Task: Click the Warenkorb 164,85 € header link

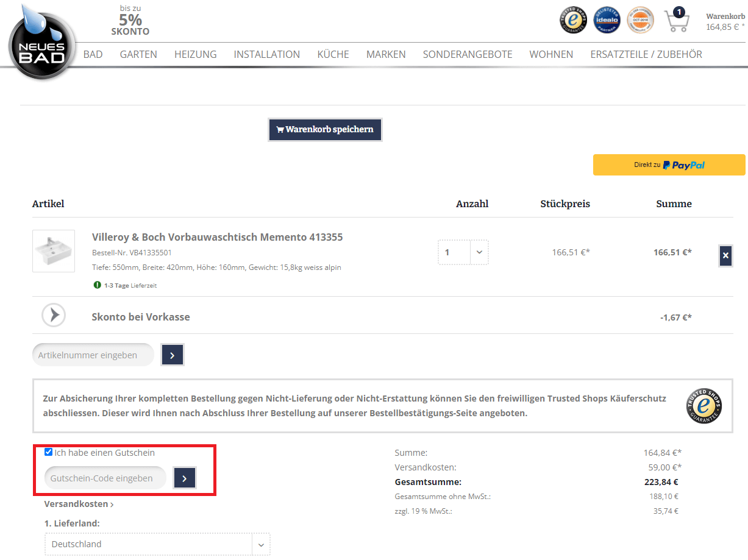Action: pyautogui.click(x=725, y=21)
